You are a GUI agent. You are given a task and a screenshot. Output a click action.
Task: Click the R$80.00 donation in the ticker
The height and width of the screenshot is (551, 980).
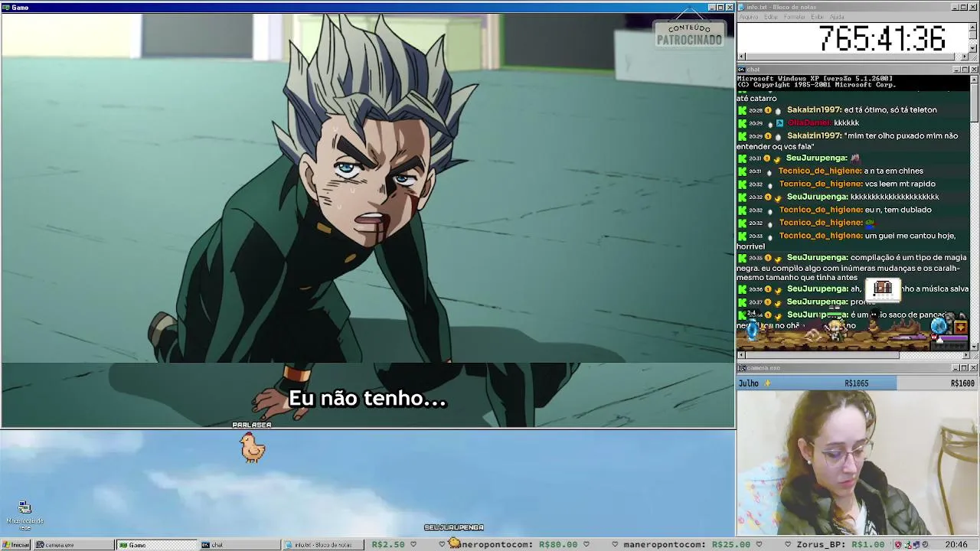coord(558,545)
